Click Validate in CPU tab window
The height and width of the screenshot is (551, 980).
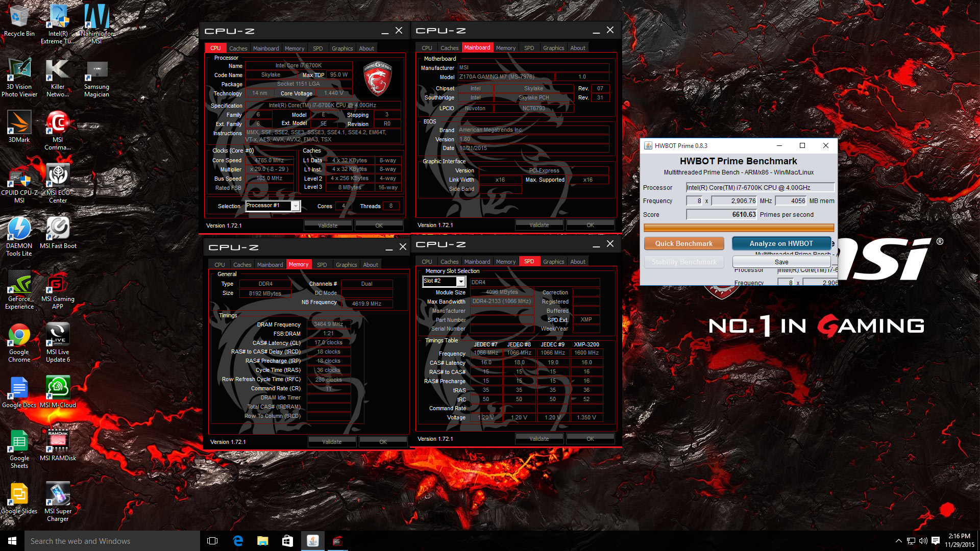tap(328, 226)
